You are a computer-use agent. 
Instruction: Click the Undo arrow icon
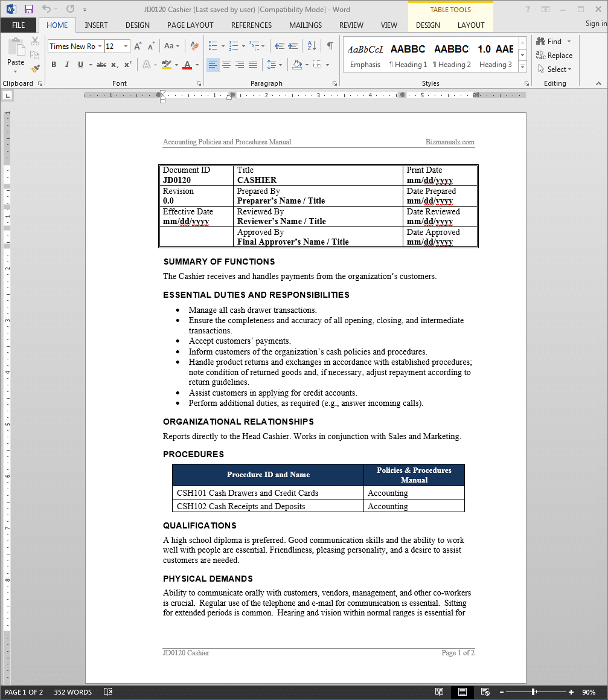click(46, 9)
